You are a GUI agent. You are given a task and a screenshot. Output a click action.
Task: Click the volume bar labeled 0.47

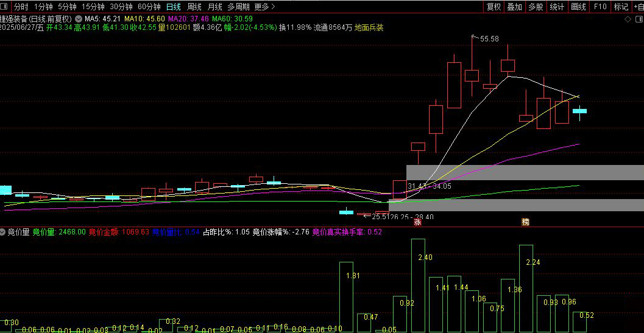point(364,323)
